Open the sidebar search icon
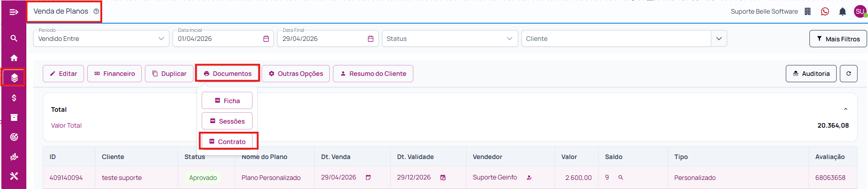Image resolution: width=868 pixels, height=189 pixels. click(14, 38)
